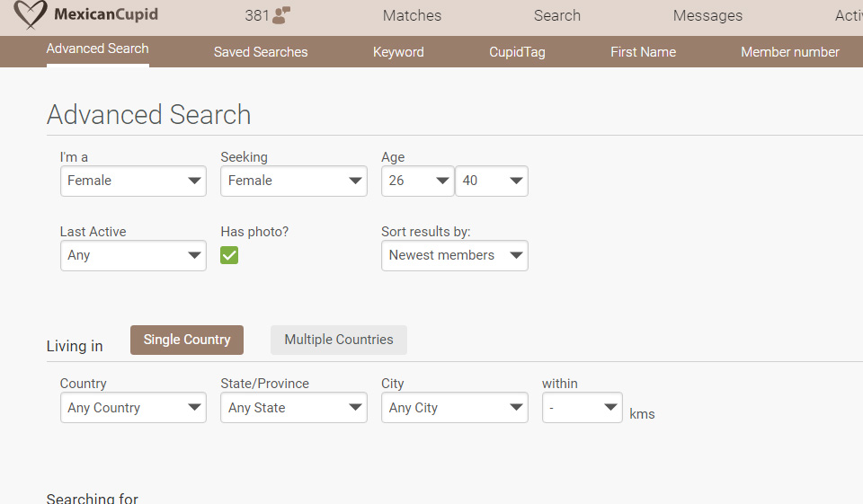Viewport: 863px width, 504px height.
Task: Open the CupidTag search tab
Action: point(517,52)
